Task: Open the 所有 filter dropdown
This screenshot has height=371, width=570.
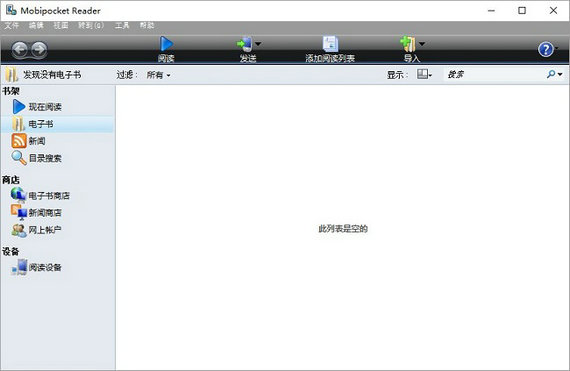Action: pyautogui.click(x=158, y=75)
